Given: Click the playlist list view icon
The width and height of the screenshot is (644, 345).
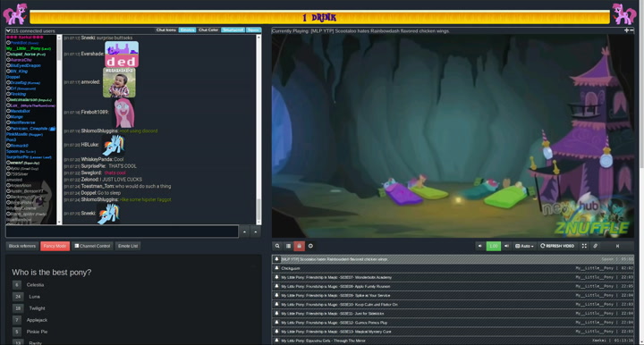Looking at the screenshot, I should coord(288,246).
